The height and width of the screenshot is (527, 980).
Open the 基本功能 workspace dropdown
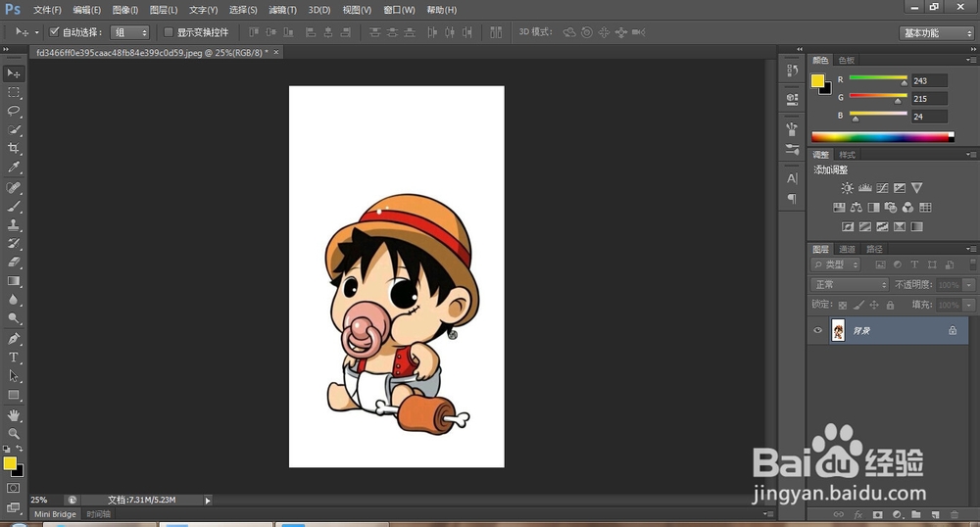[937, 33]
